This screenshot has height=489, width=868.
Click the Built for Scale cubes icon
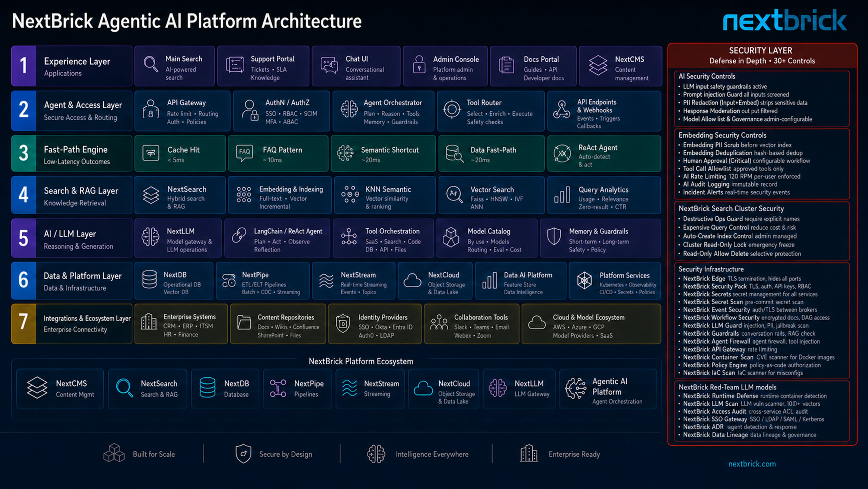pos(114,453)
